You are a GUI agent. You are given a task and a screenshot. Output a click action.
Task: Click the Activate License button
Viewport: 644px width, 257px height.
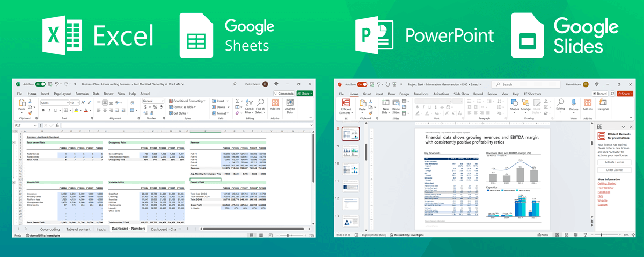[x=614, y=162]
